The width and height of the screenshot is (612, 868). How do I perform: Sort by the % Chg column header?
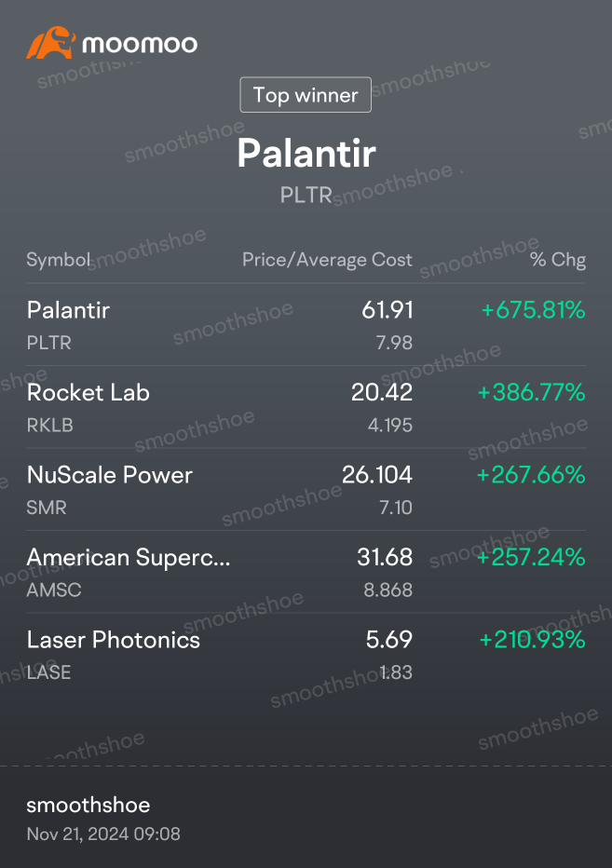[558, 260]
